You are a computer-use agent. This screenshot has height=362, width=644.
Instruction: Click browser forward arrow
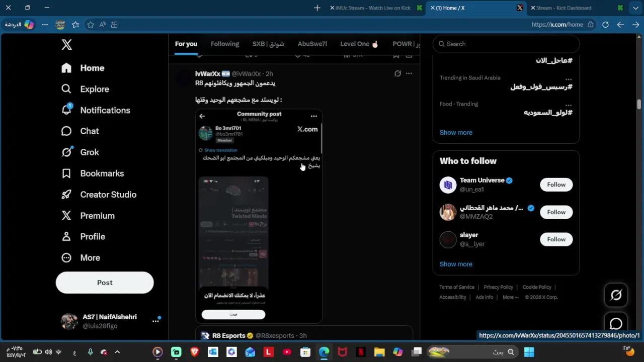(635, 25)
